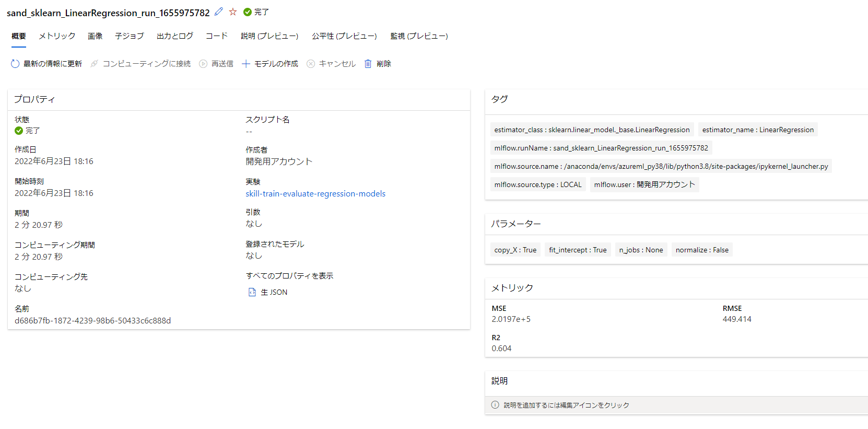The width and height of the screenshot is (868, 429).
Task: Select the normalize : False parameter
Action: click(702, 250)
